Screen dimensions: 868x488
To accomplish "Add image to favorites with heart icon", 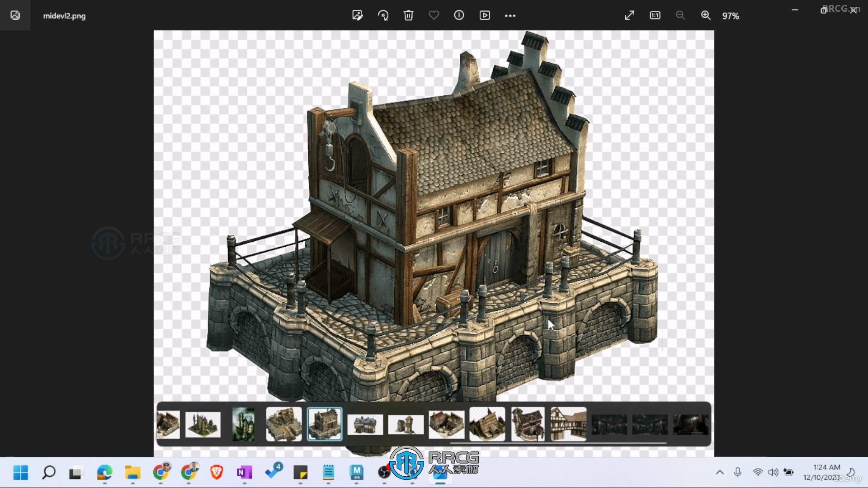I will pyautogui.click(x=434, y=15).
